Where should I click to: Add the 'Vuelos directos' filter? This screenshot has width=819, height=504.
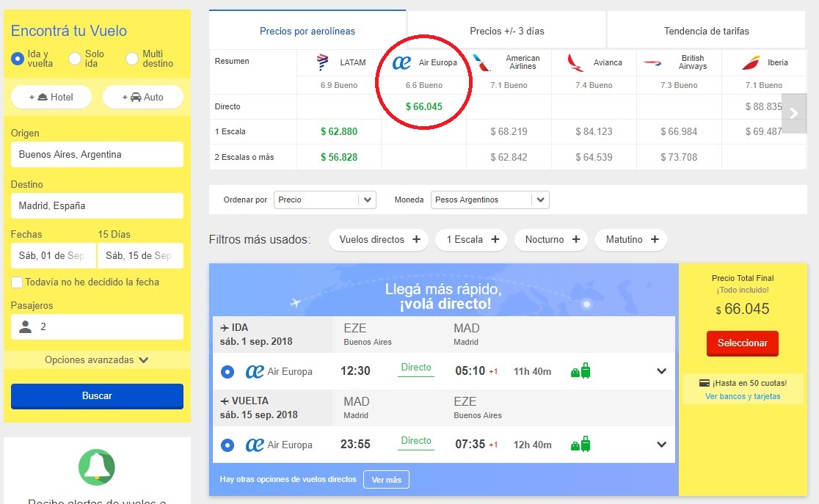pyautogui.click(x=379, y=240)
